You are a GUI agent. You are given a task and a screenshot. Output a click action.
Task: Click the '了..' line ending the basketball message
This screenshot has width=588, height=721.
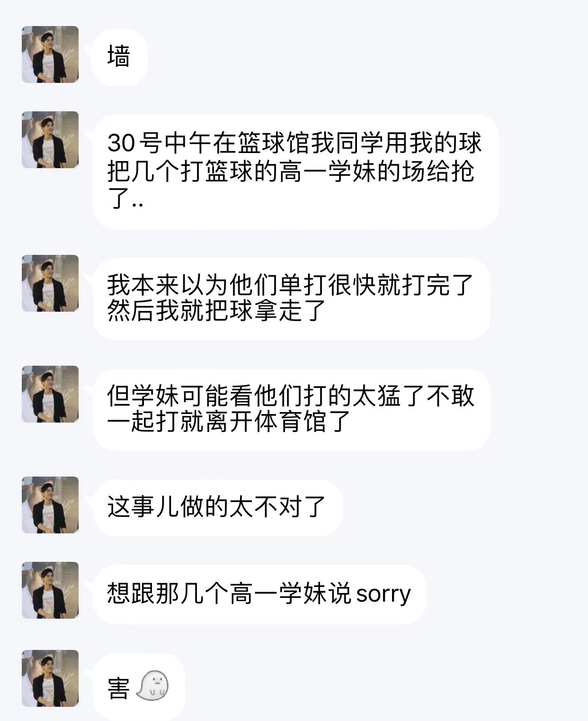click(125, 199)
